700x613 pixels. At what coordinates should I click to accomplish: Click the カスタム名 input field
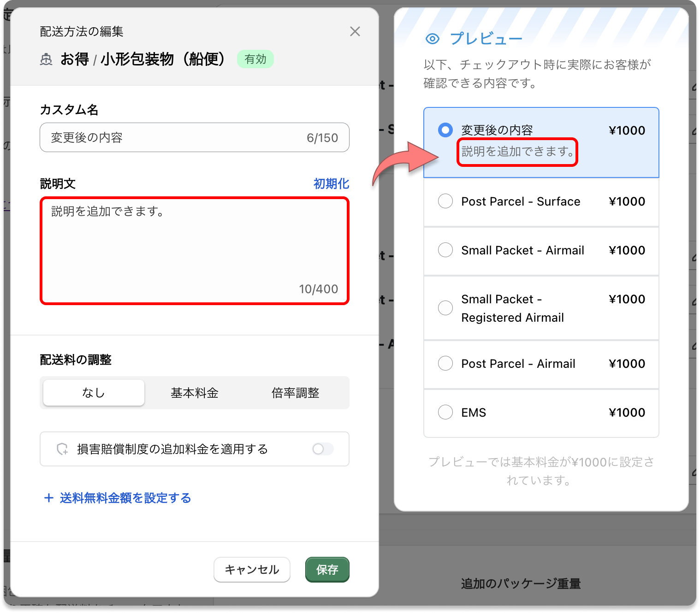click(x=194, y=137)
